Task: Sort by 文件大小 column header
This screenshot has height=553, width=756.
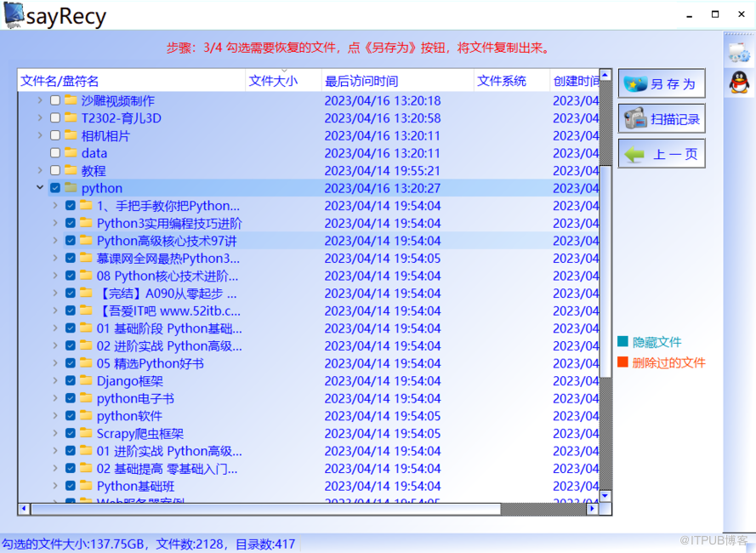Action: [283, 81]
